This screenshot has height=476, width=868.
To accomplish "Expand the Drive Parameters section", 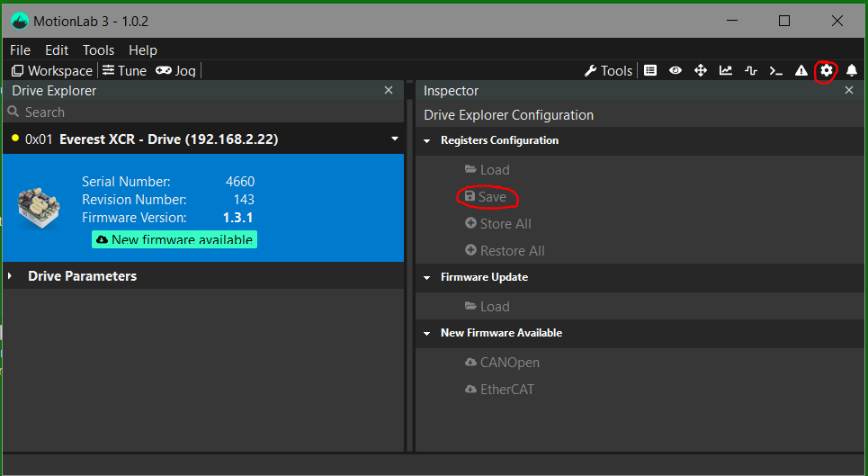I will tap(11, 276).
